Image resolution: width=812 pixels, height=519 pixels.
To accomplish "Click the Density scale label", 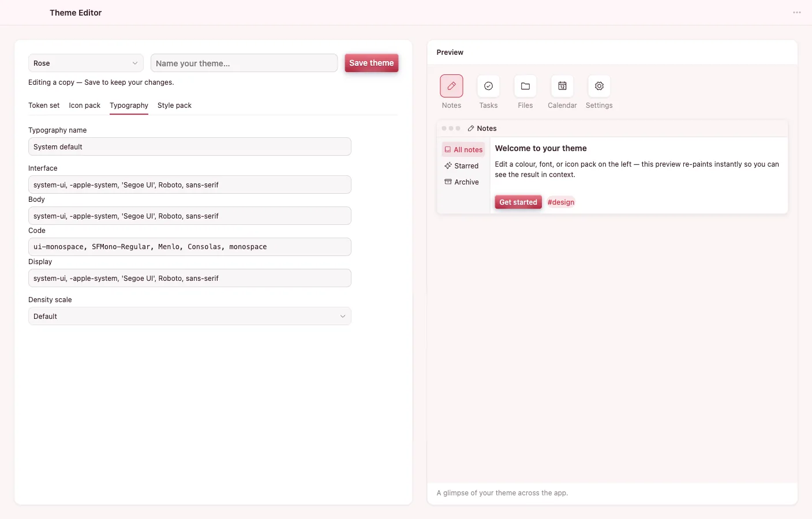I will coord(50,300).
